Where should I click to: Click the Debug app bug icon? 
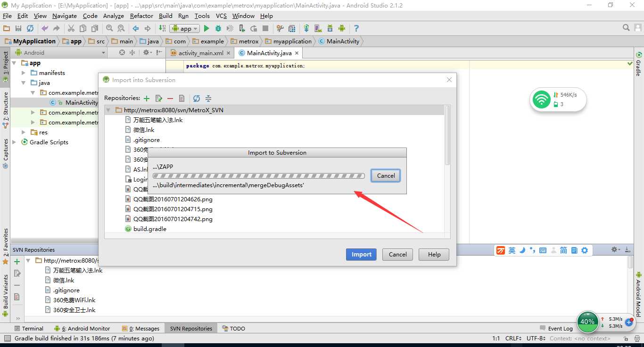click(218, 28)
